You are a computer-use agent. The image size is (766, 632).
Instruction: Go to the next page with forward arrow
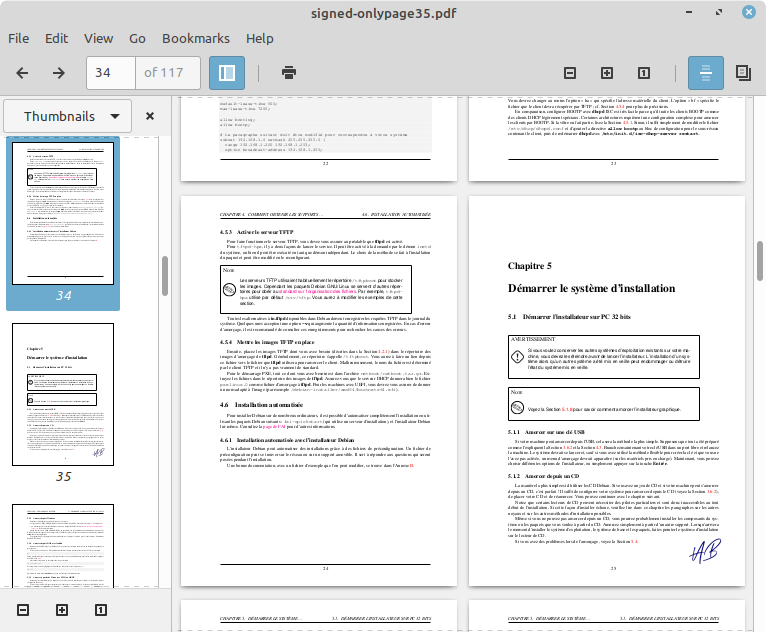(x=59, y=73)
